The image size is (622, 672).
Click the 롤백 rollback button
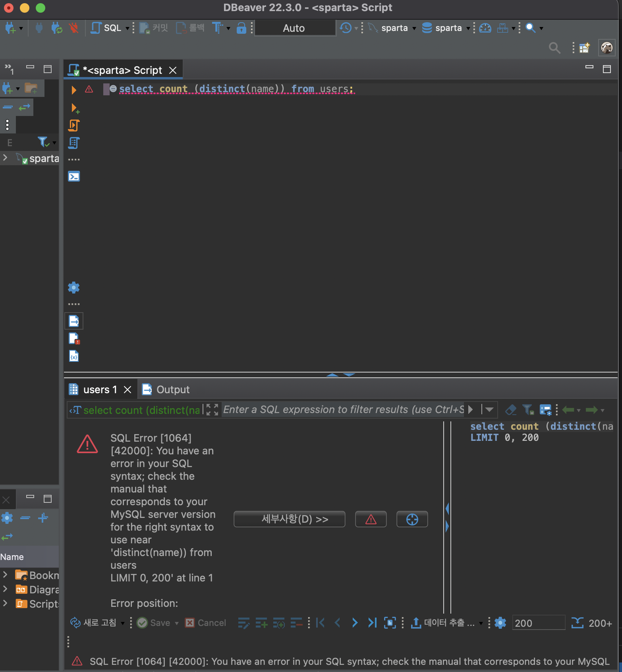click(191, 28)
